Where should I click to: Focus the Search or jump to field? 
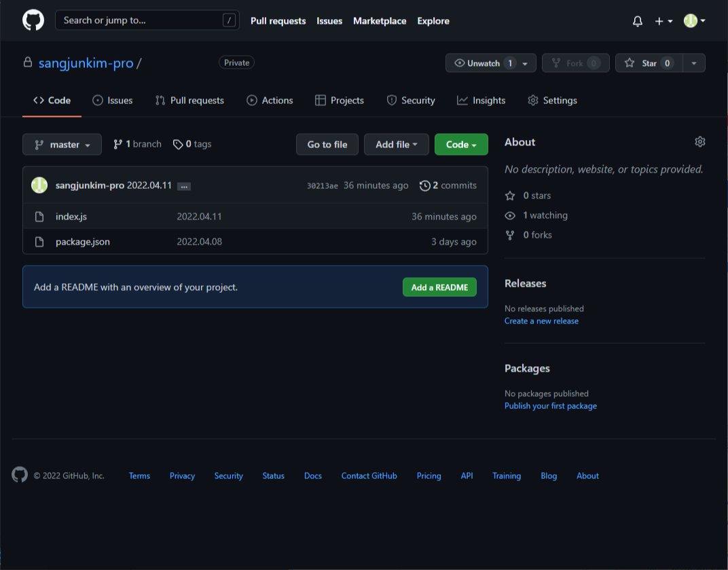click(x=147, y=20)
